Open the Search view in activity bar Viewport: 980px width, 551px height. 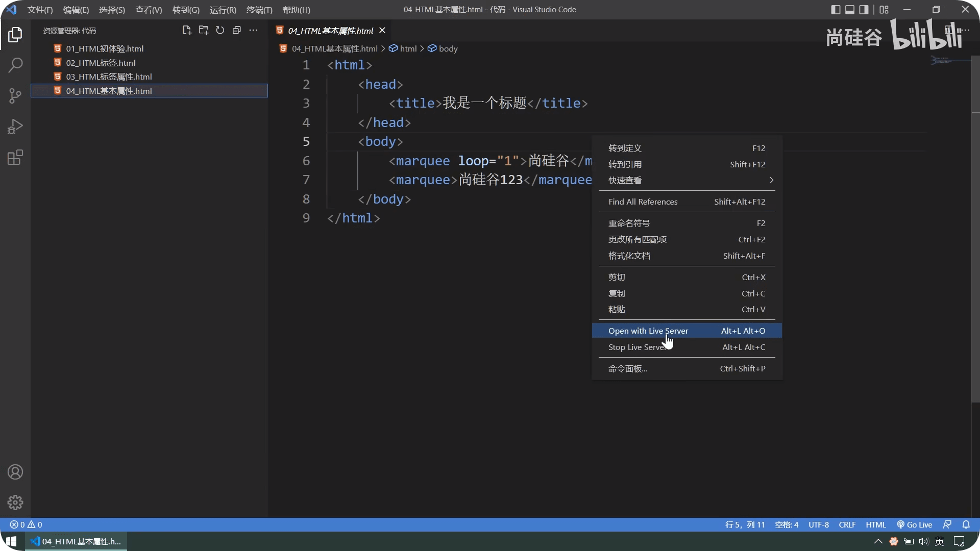pos(15,65)
